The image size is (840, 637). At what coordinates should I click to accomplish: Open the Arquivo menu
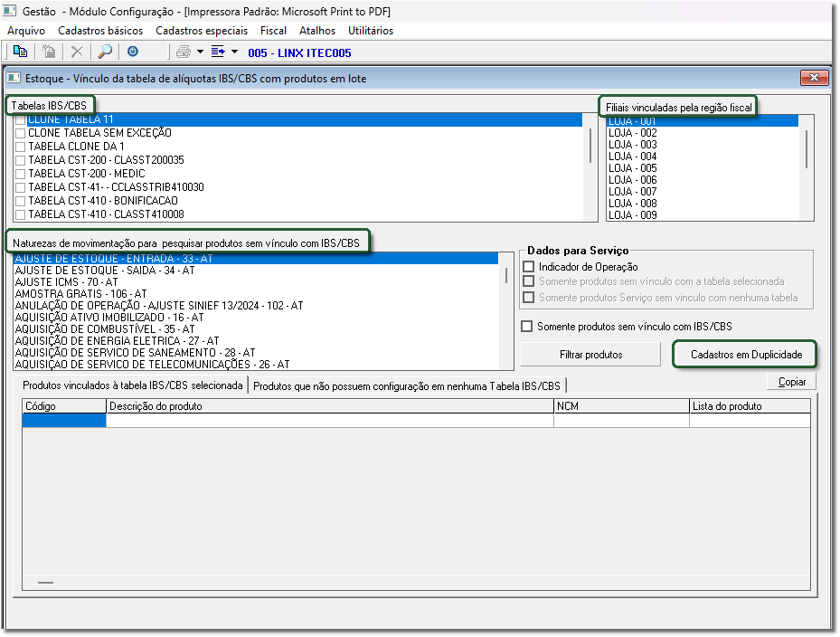click(26, 31)
